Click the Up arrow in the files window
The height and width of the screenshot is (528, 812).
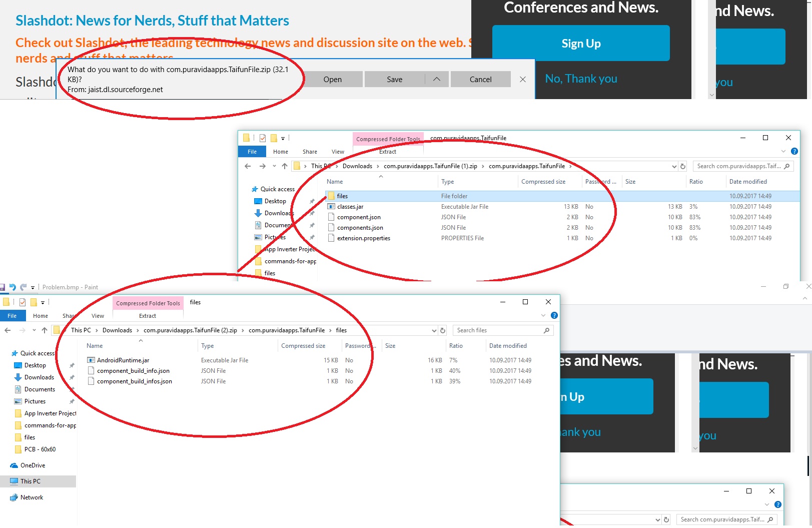click(x=45, y=330)
